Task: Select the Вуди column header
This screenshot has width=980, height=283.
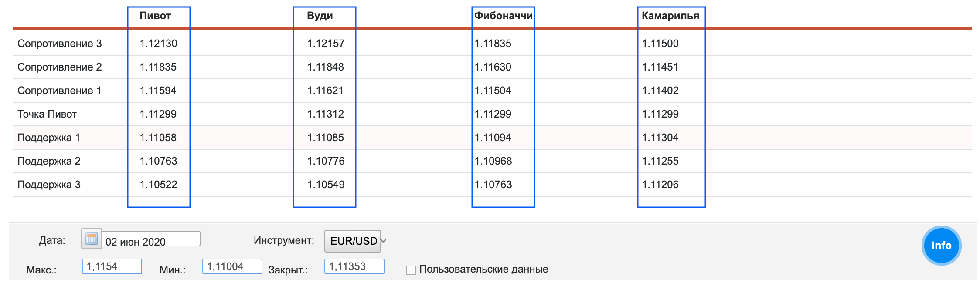Action: point(320,16)
